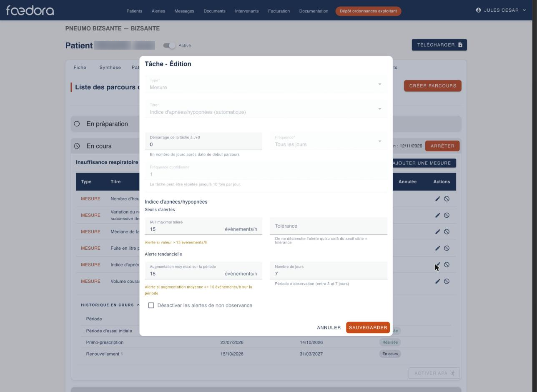This screenshot has width=537, height=392.
Task: Cancel the Fuite en litre… measure row
Action: tap(447, 248)
